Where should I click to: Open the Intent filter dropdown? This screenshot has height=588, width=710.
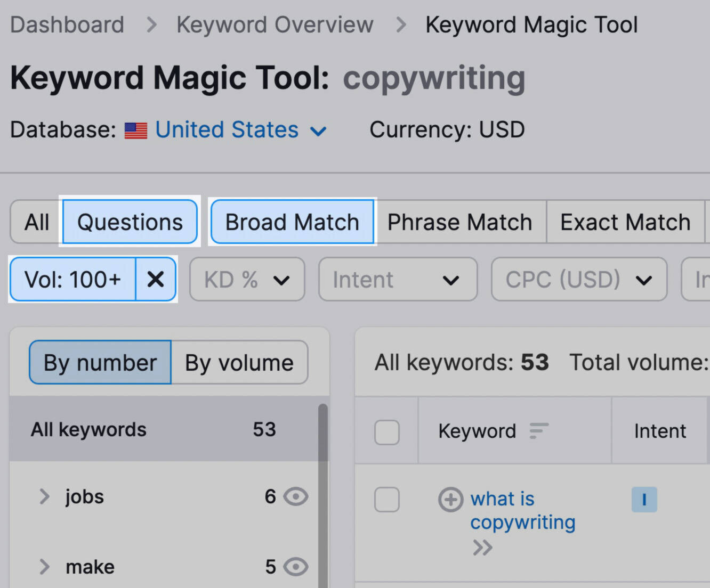[x=398, y=279]
